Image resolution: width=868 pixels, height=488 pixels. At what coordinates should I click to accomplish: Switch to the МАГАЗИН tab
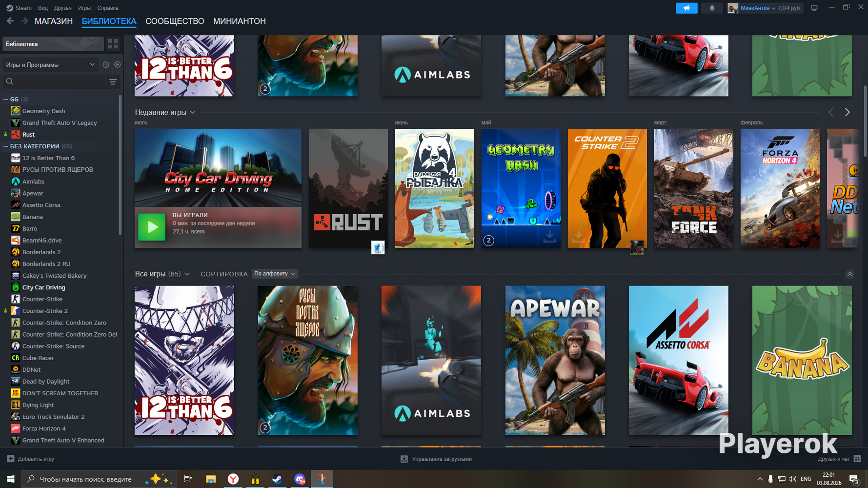[54, 21]
